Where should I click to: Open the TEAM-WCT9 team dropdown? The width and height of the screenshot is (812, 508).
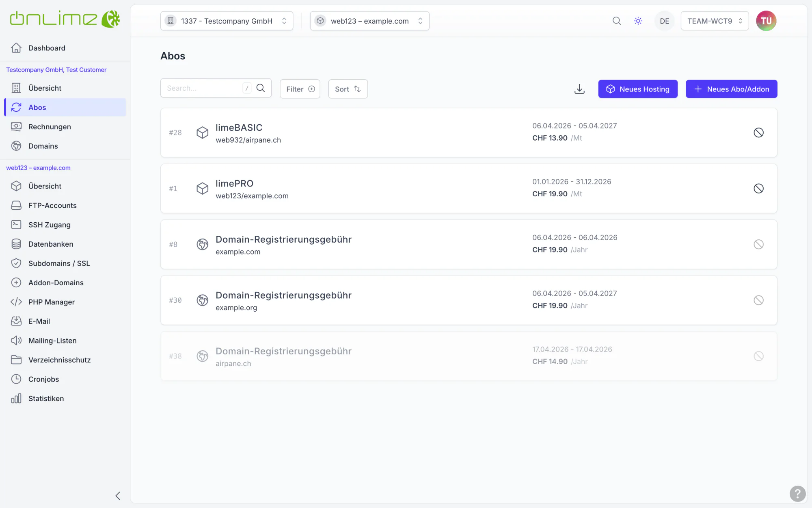[x=715, y=21]
